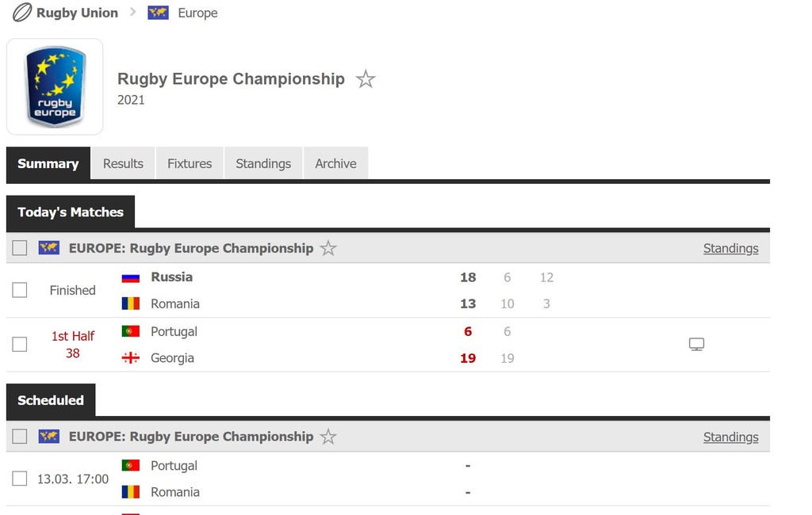Screen dimensions: 812x515
Task: Click the rugby ball icon beside Rugby Union
Action: [21, 13]
